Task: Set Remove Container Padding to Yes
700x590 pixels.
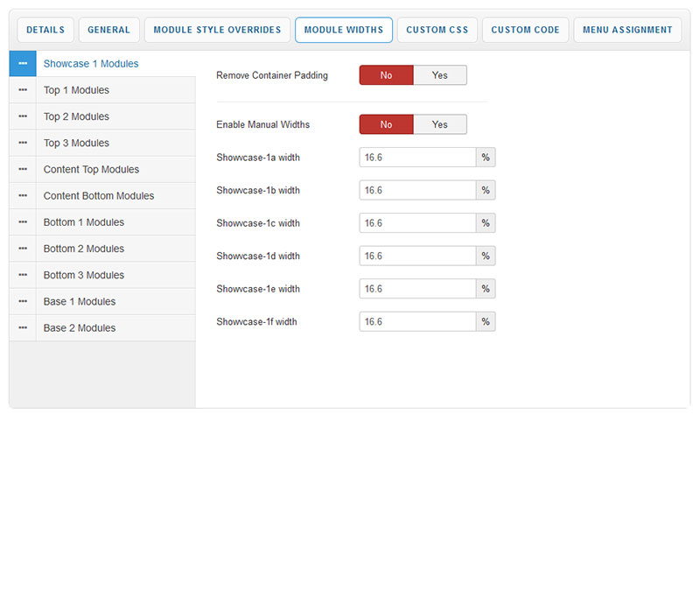Action: pyautogui.click(x=439, y=75)
